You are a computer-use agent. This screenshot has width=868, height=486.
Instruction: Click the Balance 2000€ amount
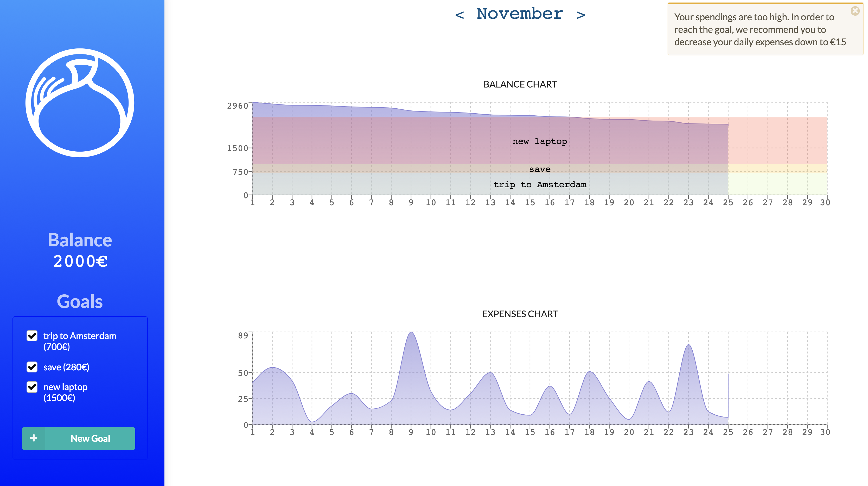(80, 261)
